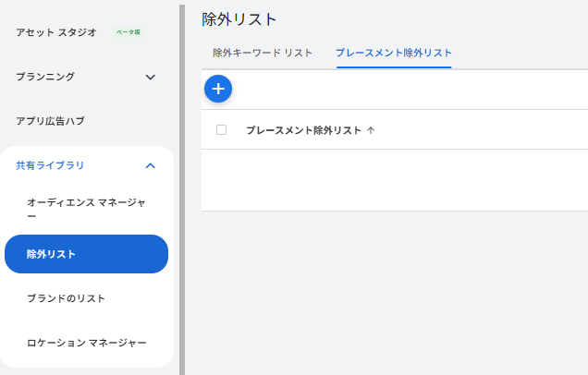Switch to the 除外キーワード リスト tab
The image size is (588, 375).
coord(263,53)
